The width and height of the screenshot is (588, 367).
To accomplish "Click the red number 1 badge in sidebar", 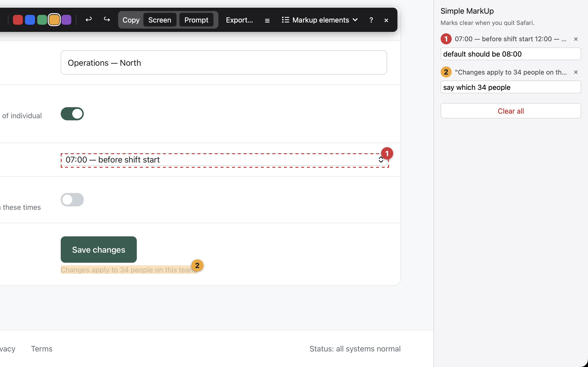I will point(446,39).
